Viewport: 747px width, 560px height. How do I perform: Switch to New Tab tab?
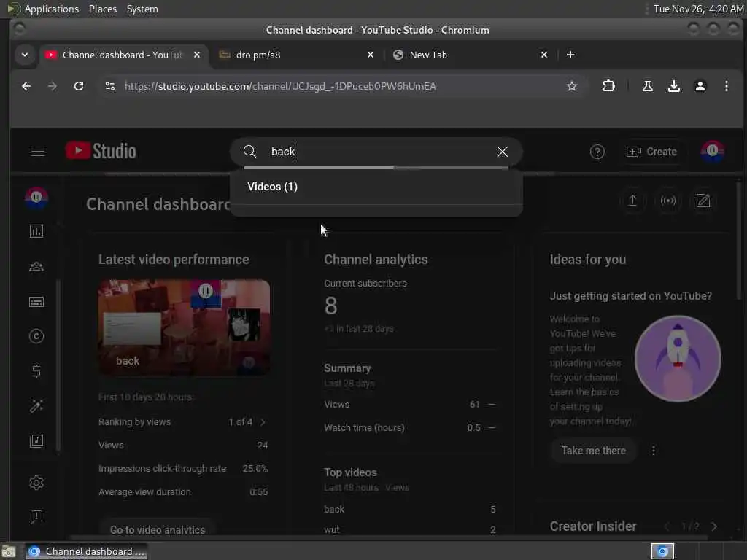pyautogui.click(x=469, y=55)
